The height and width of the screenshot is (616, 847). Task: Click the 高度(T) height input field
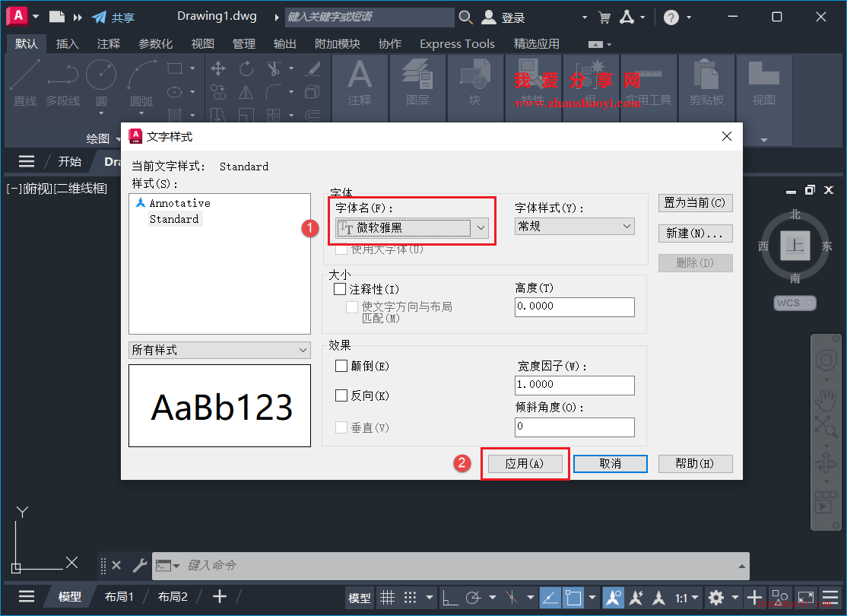[x=575, y=307]
